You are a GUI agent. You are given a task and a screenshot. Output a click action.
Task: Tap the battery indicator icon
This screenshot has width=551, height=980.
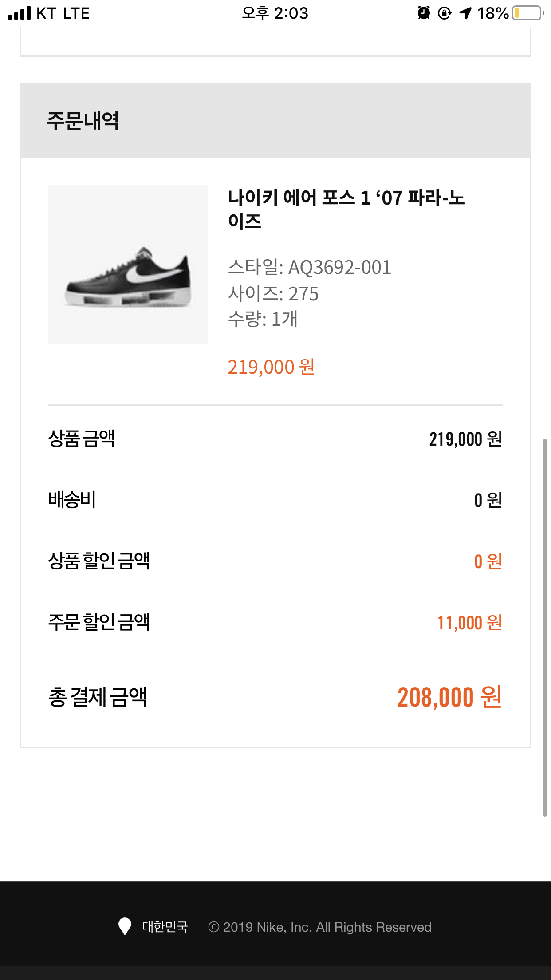tap(528, 13)
